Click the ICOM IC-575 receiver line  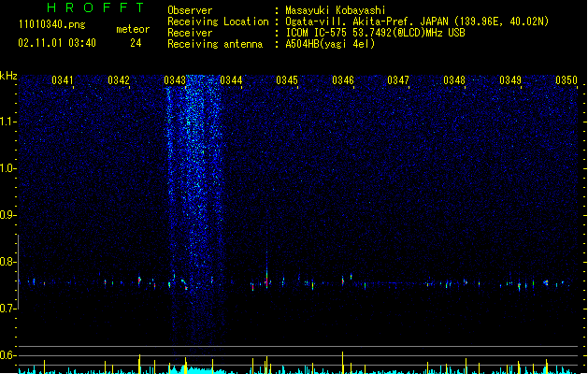[x=375, y=33]
